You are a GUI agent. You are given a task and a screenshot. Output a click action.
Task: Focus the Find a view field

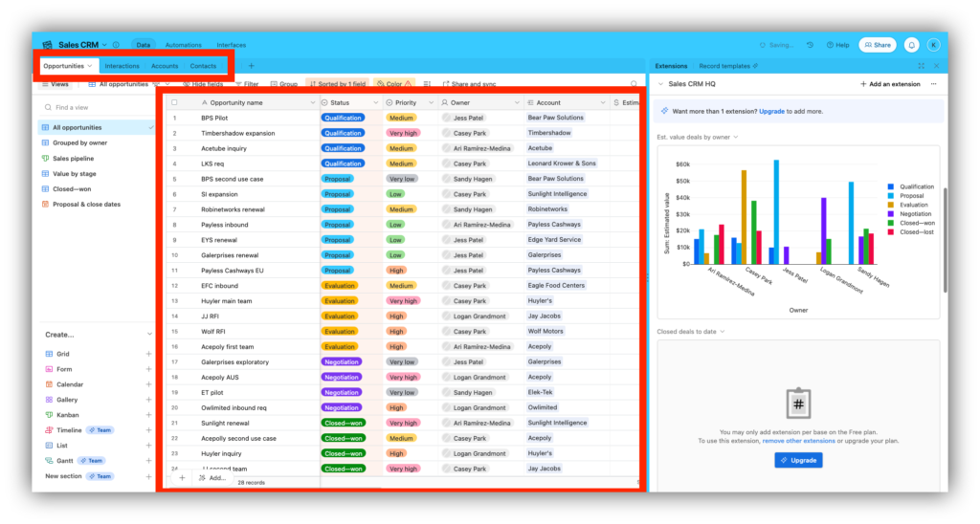click(97, 107)
